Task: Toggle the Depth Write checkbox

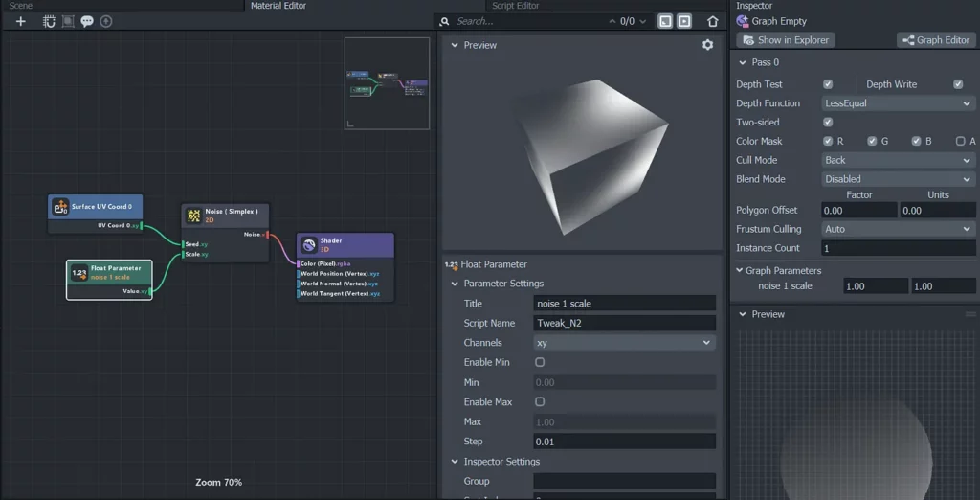Action: pos(957,84)
